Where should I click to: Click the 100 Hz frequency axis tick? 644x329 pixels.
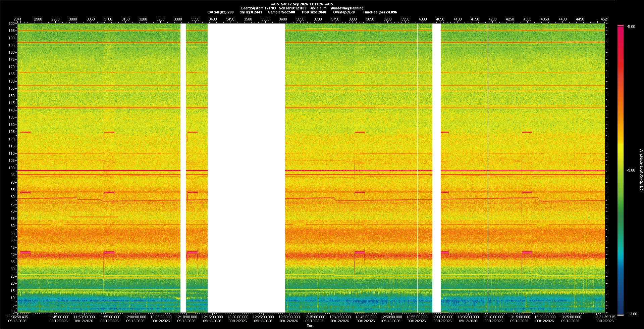pos(12,168)
